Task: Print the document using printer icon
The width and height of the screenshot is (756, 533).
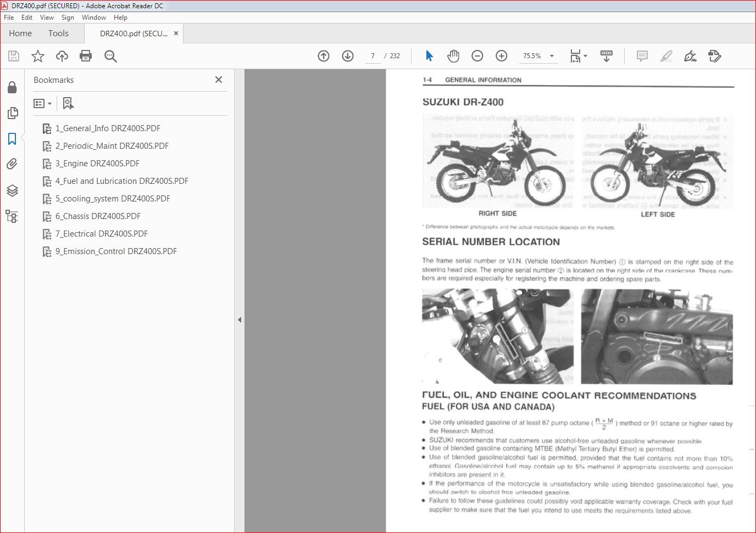Action: 86,56
